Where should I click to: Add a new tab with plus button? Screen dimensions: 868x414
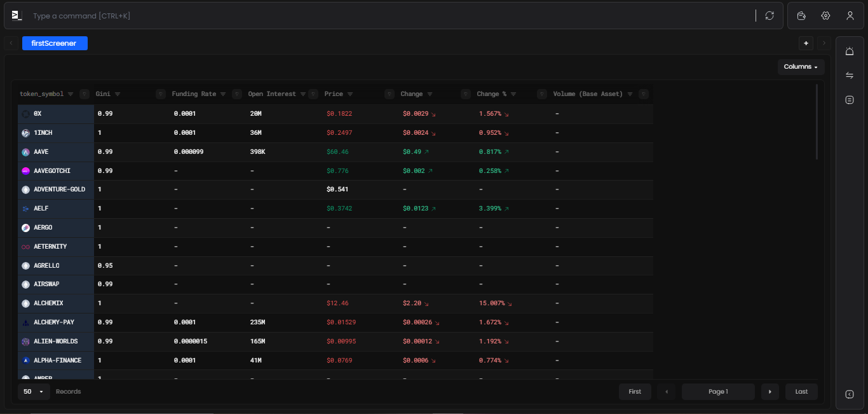[806, 43]
